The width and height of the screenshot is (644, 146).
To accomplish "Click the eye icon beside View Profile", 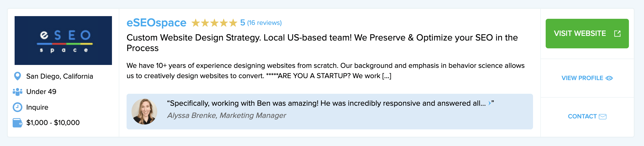I will pyautogui.click(x=609, y=78).
